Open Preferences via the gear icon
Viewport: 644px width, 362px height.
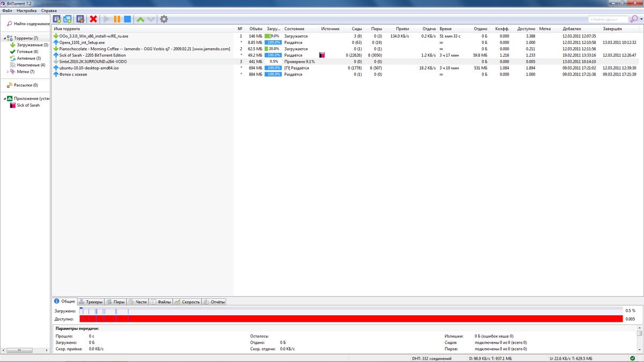[164, 19]
